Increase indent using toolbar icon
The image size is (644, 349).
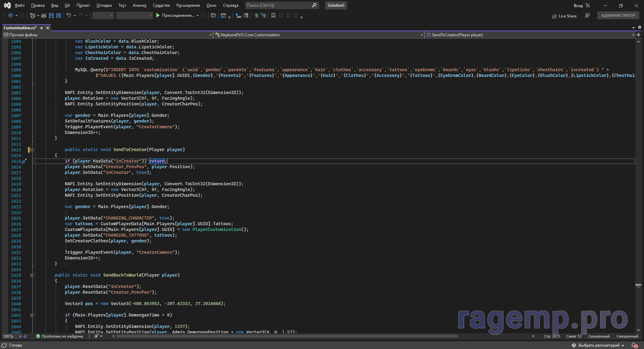[x=263, y=15]
